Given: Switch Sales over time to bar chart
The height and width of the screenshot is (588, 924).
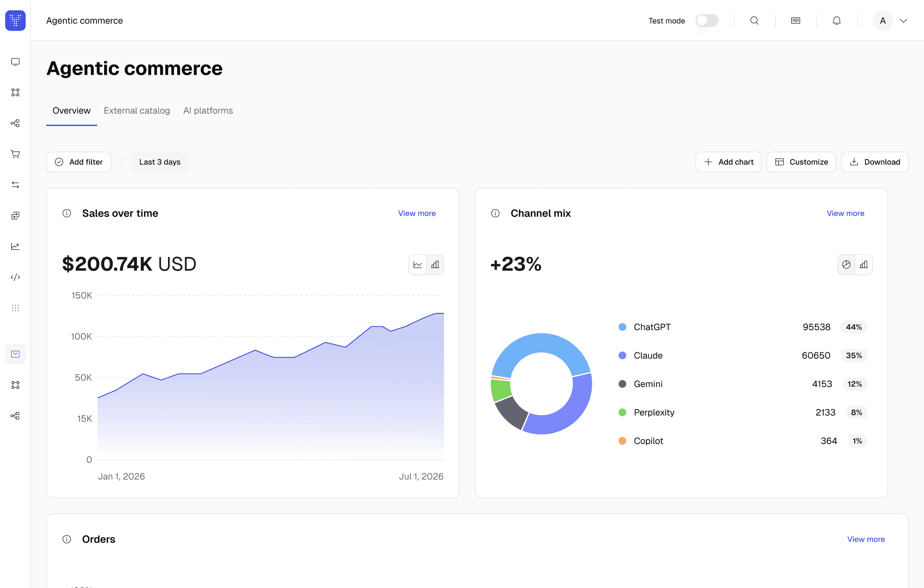Looking at the screenshot, I should click(x=435, y=265).
